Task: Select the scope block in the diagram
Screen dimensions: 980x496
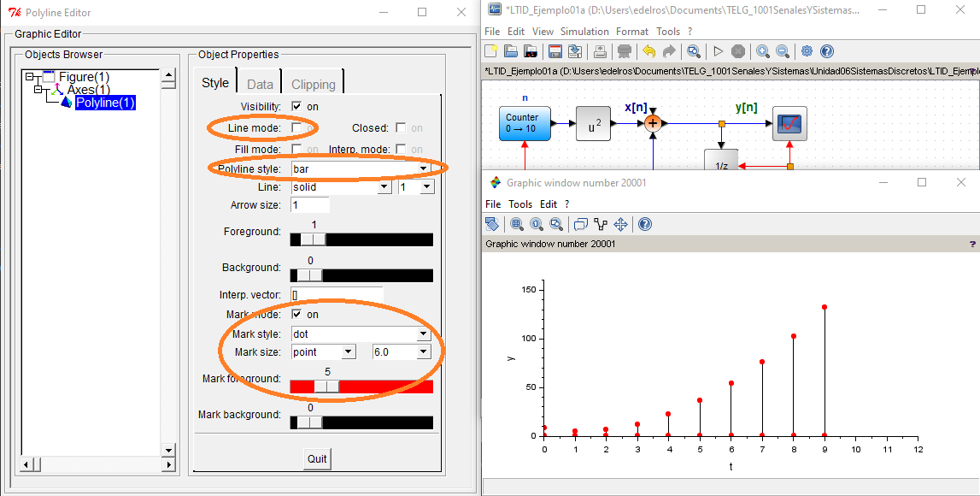Action: point(789,124)
